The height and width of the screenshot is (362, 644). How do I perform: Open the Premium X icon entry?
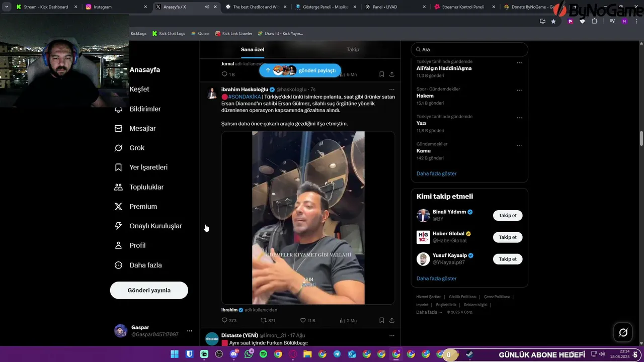119,207
